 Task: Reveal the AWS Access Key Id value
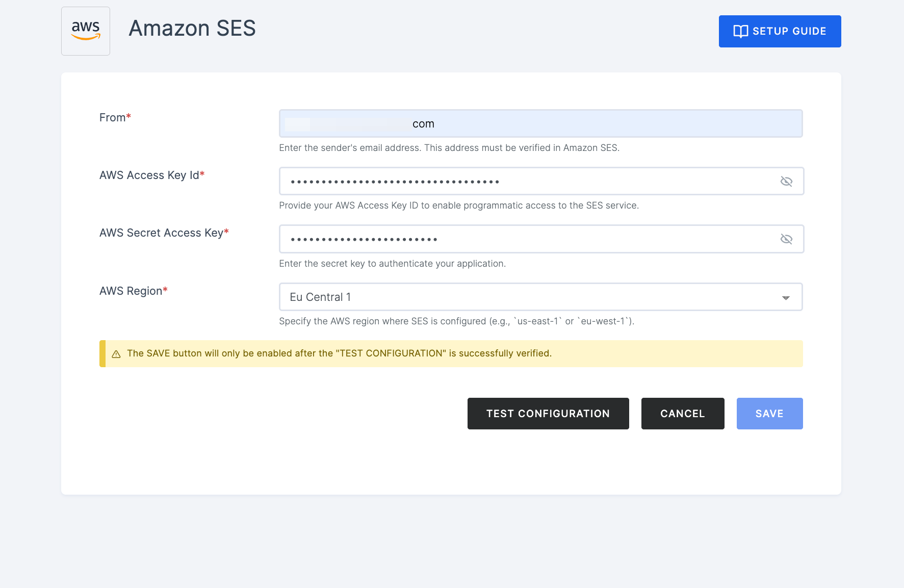(x=786, y=181)
